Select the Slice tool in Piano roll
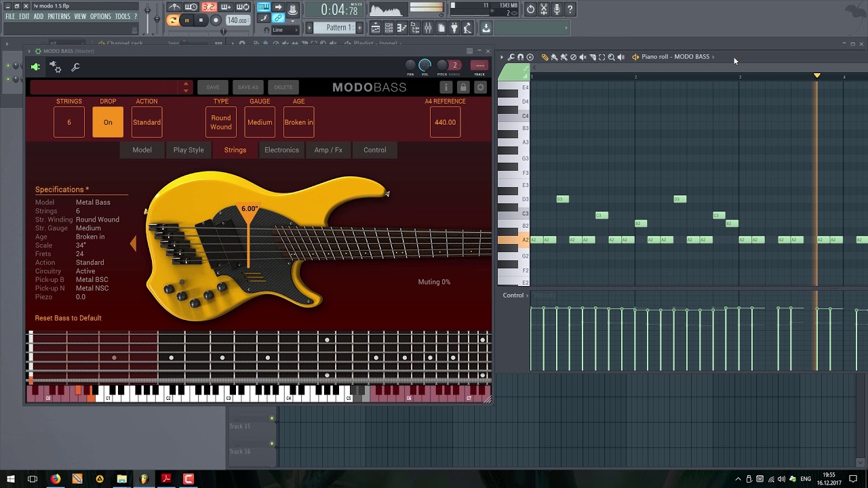868x488 pixels. [592, 57]
